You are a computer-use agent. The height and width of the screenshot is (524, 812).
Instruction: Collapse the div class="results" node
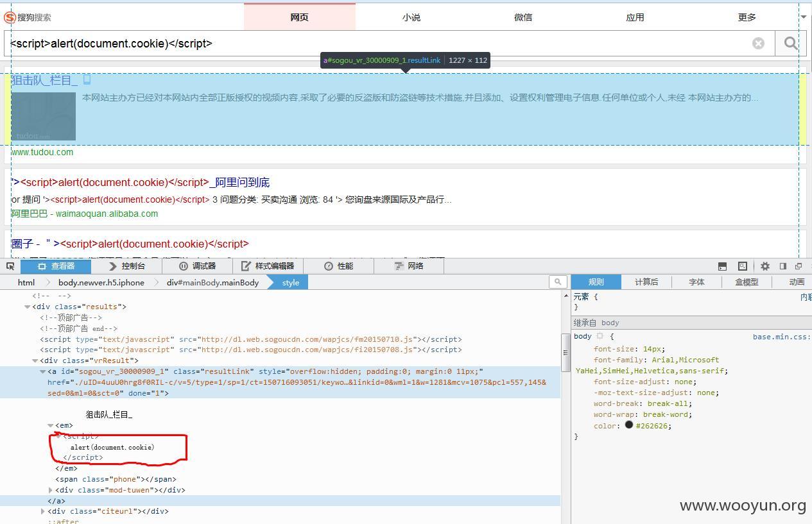coord(28,307)
